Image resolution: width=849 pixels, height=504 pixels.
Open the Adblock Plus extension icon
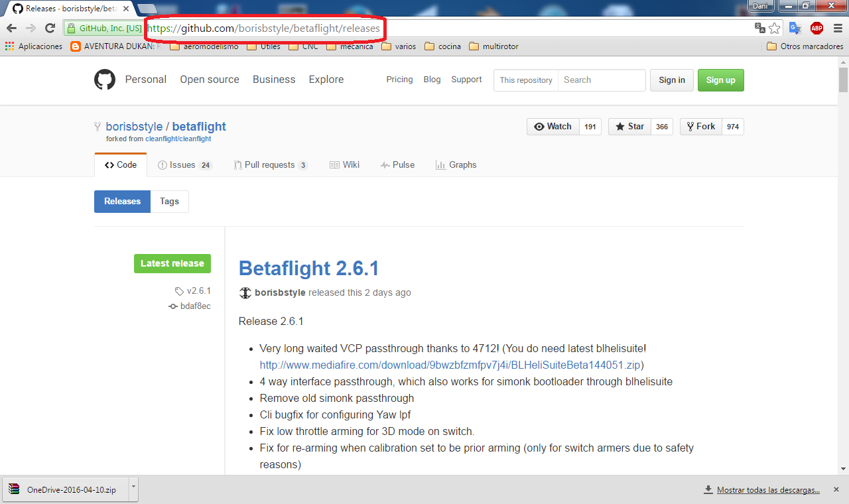(x=816, y=28)
